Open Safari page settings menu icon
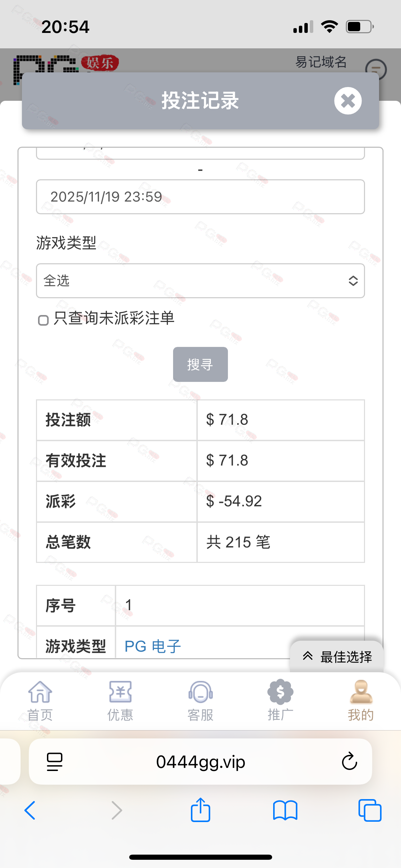The image size is (401, 868). pyautogui.click(x=54, y=762)
